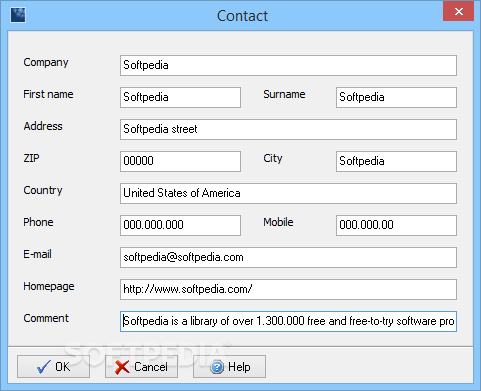This screenshot has width=481, height=391.
Task: Click the ZIP code field
Action: click(180, 161)
